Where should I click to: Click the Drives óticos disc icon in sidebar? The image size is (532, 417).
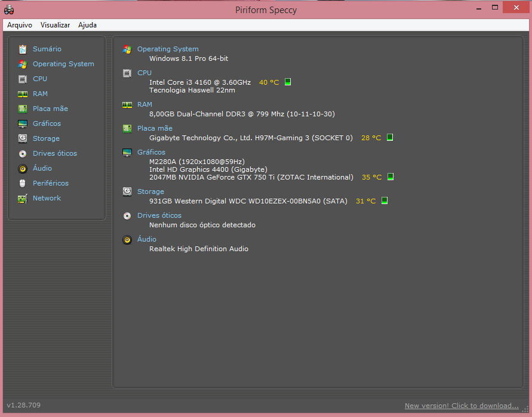[x=23, y=153]
